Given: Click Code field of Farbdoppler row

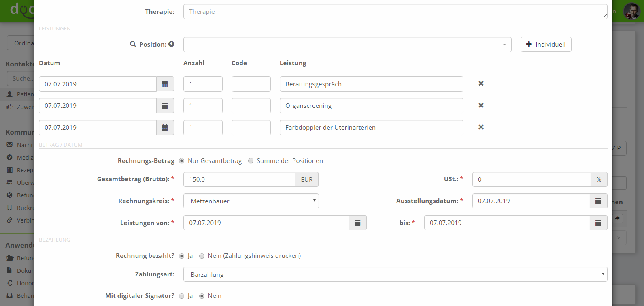Looking at the screenshot, I should (251, 128).
